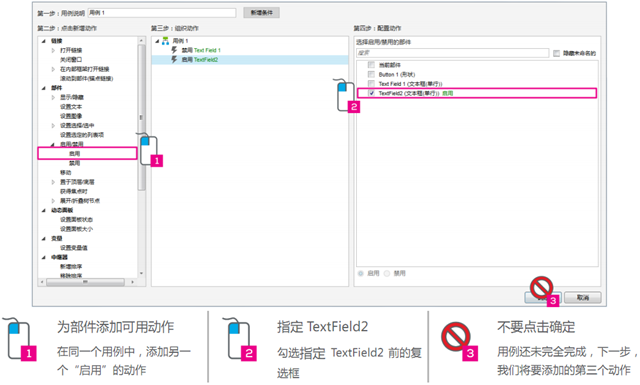The height and width of the screenshot is (385, 640).
Task: Click the lightning icon beside 禁用 Text Field 1
Action: [x=174, y=50]
